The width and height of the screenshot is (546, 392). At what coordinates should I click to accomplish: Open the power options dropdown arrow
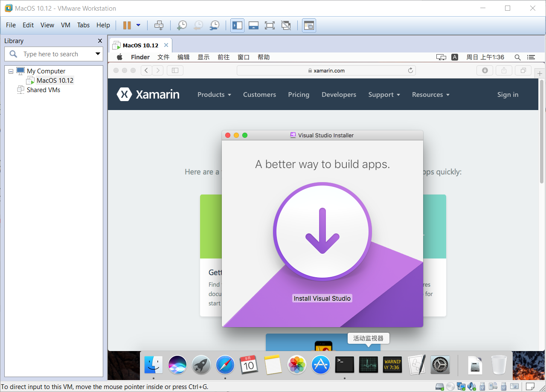click(138, 25)
